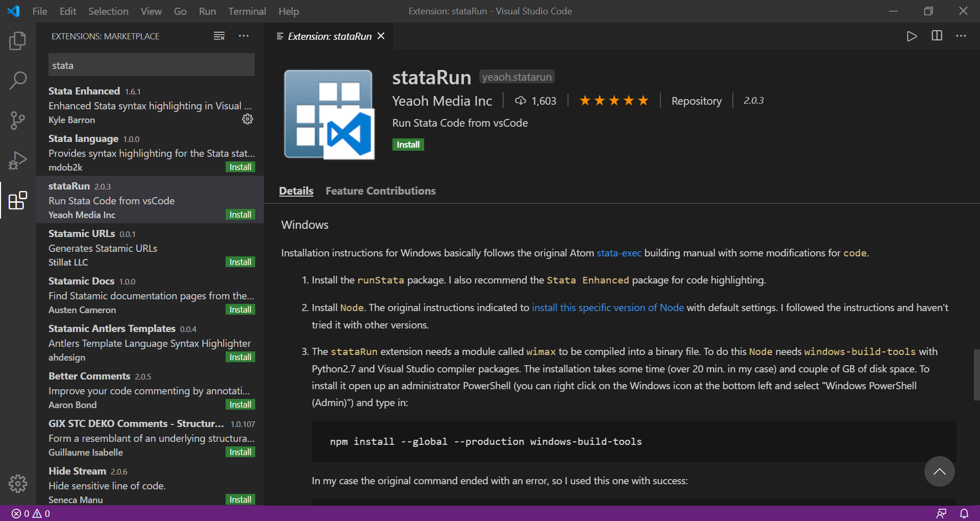Open the Manage gear at bottom left
Viewport: 980px width, 521px height.
point(18,484)
